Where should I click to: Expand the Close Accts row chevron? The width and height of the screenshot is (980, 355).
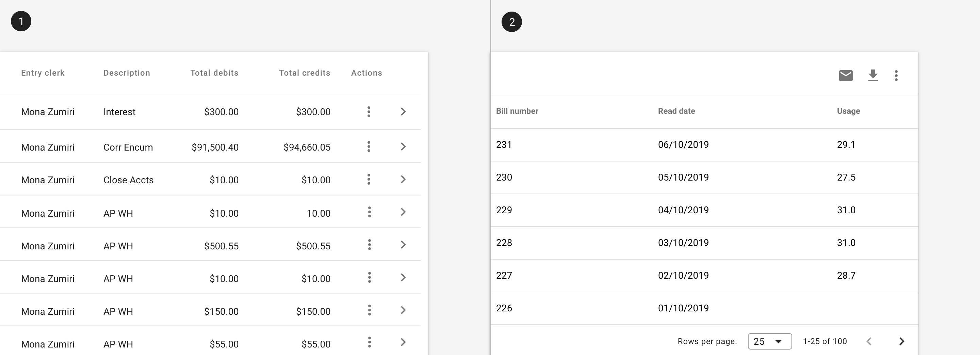[x=403, y=180]
